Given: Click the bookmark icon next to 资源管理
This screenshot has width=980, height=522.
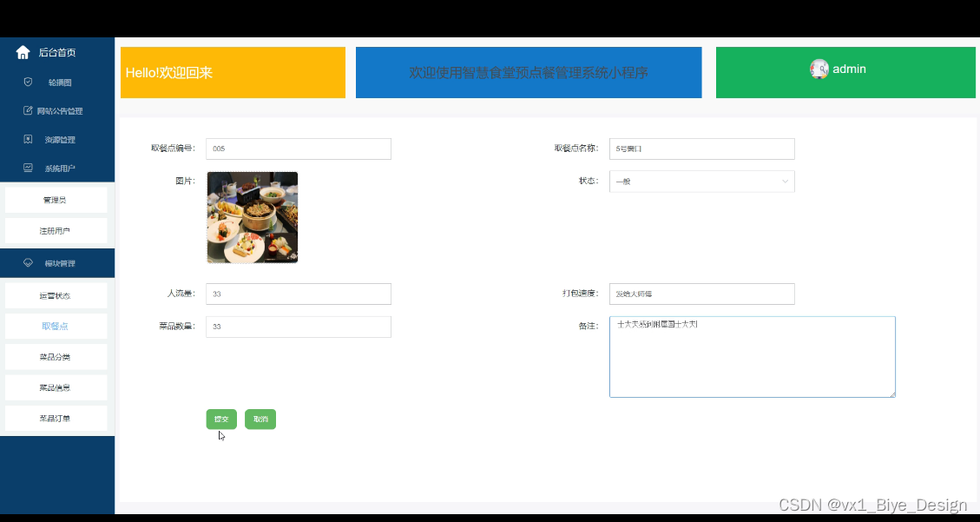Looking at the screenshot, I should pos(28,140).
